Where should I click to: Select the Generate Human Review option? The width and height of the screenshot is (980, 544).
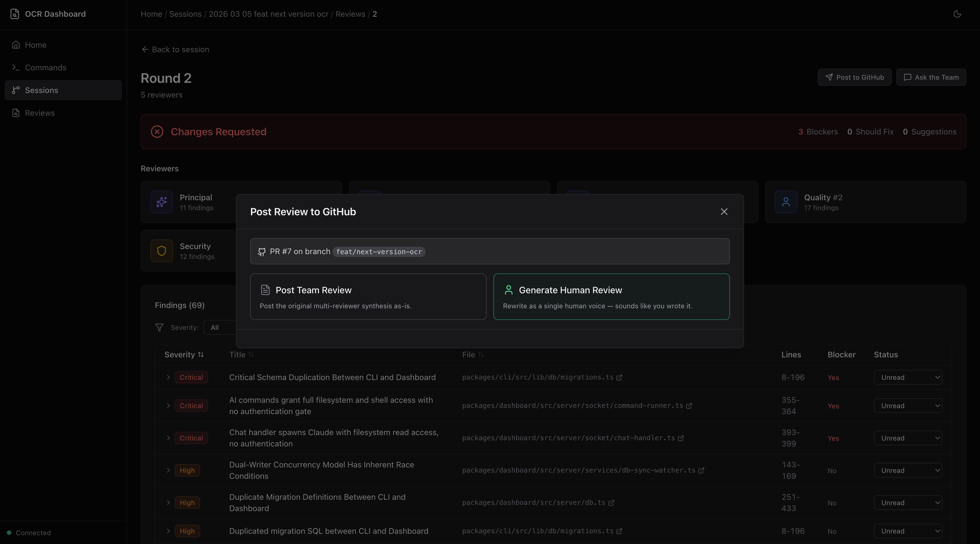click(x=611, y=297)
